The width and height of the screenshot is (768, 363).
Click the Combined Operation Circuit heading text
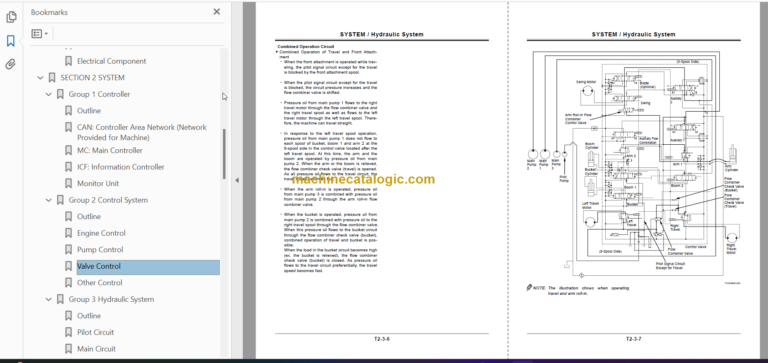tap(306, 47)
